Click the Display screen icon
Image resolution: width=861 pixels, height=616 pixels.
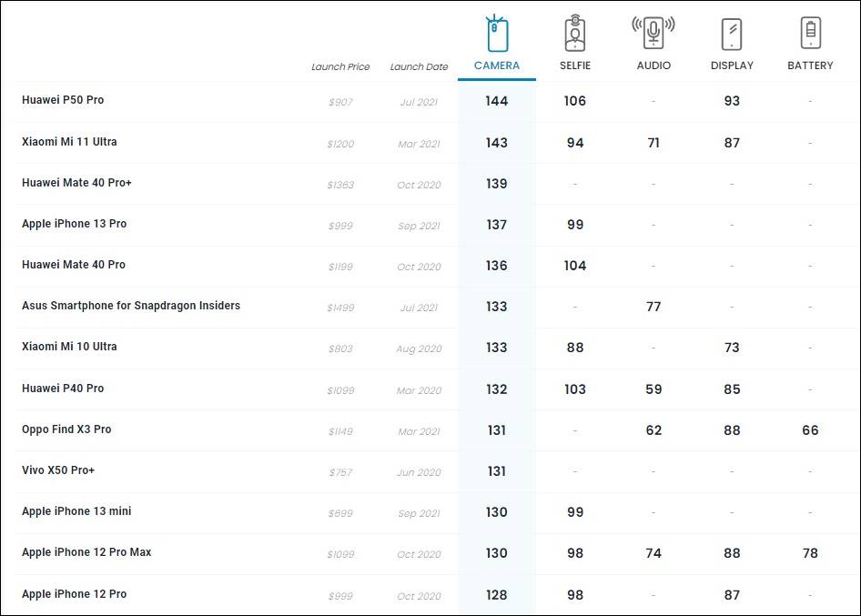click(732, 34)
